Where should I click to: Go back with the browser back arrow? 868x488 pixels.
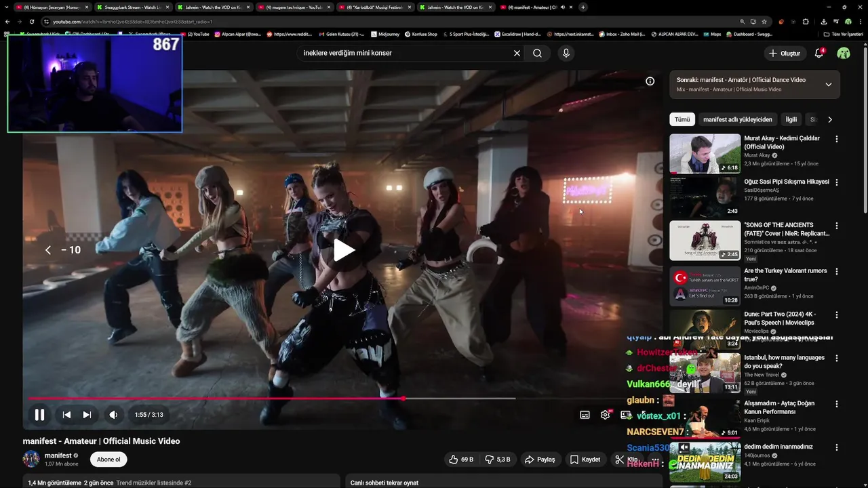pos(7,22)
